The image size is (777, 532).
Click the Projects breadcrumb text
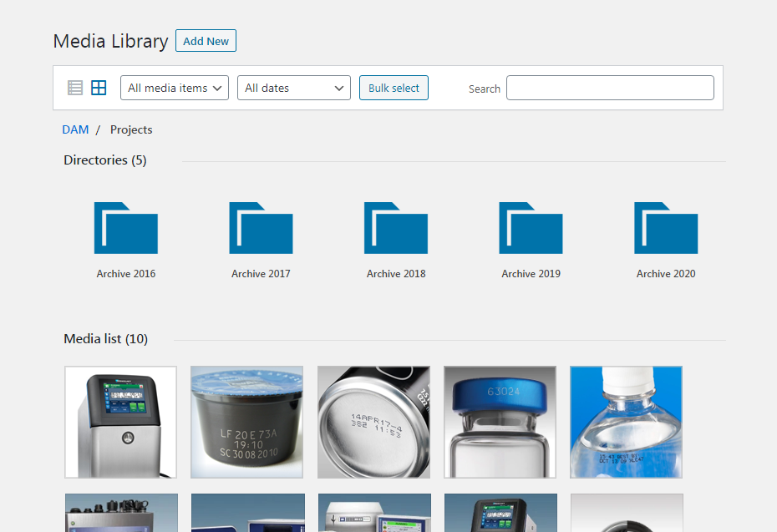[x=131, y=129]
